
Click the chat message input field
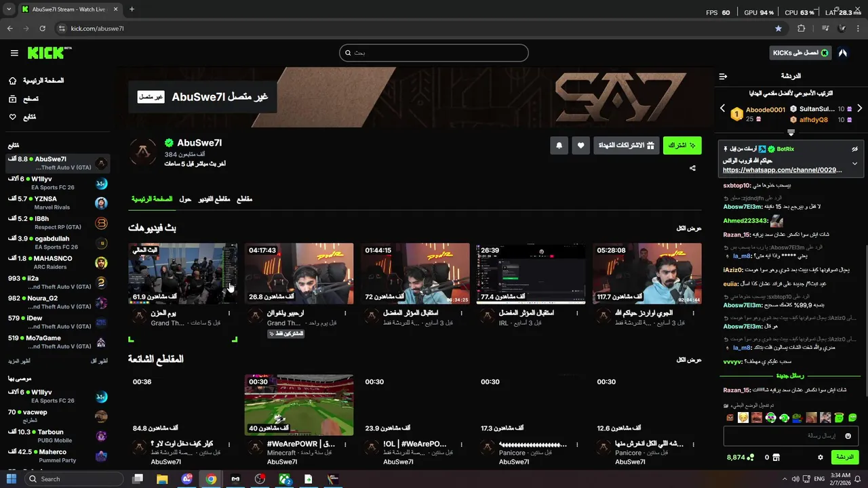pos(789,436)
